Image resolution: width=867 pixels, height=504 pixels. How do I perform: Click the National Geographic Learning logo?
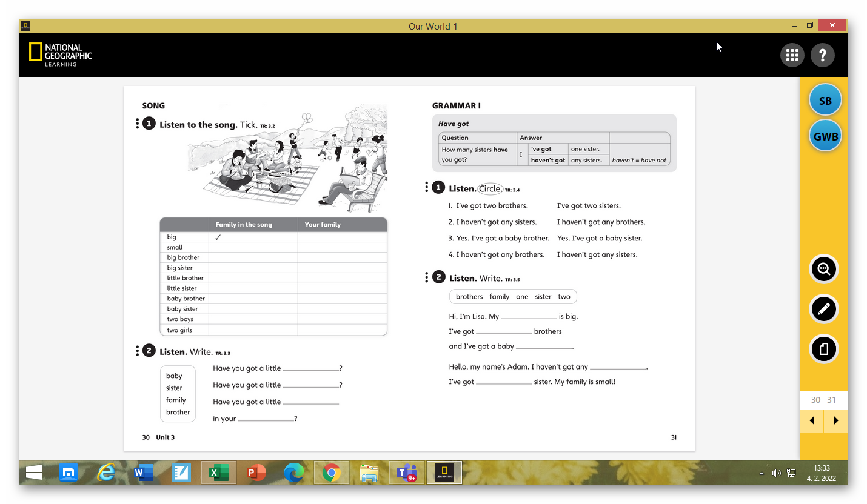(61, 55)
